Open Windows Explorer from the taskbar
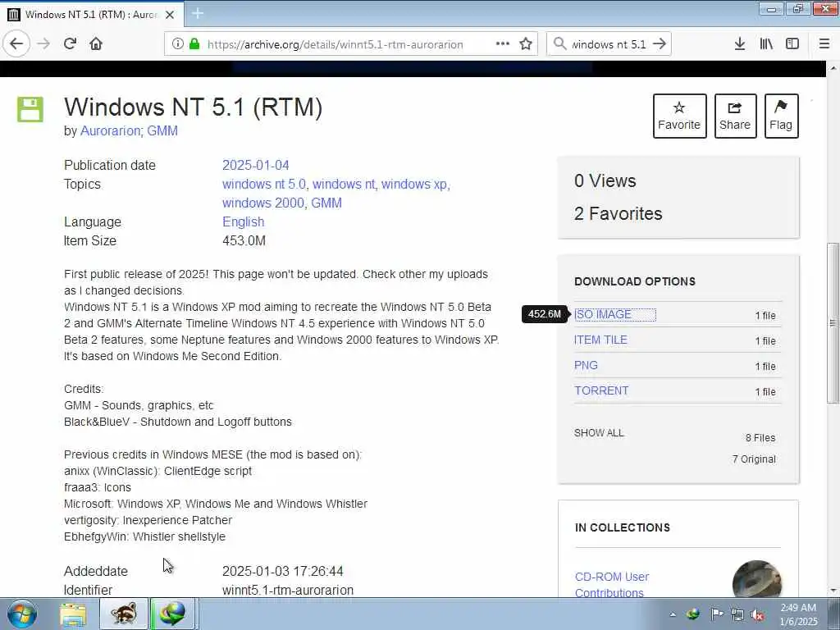 (73, 614)
